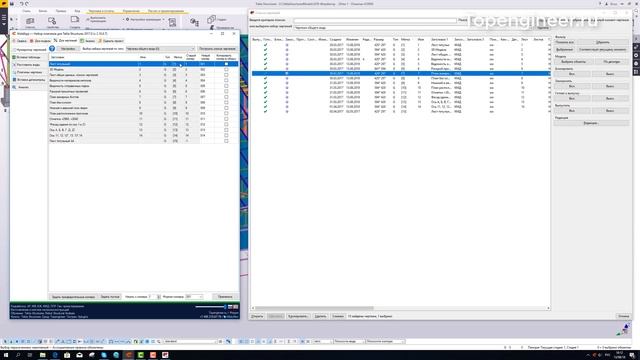Select highlighted row in drawing list table
The height and width of the screenshot is (360, 640).
(401, 73)
